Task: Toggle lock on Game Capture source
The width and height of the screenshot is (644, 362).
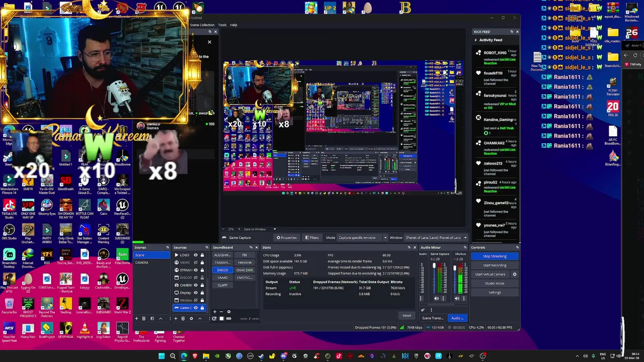Action: (x=202, y=308)
